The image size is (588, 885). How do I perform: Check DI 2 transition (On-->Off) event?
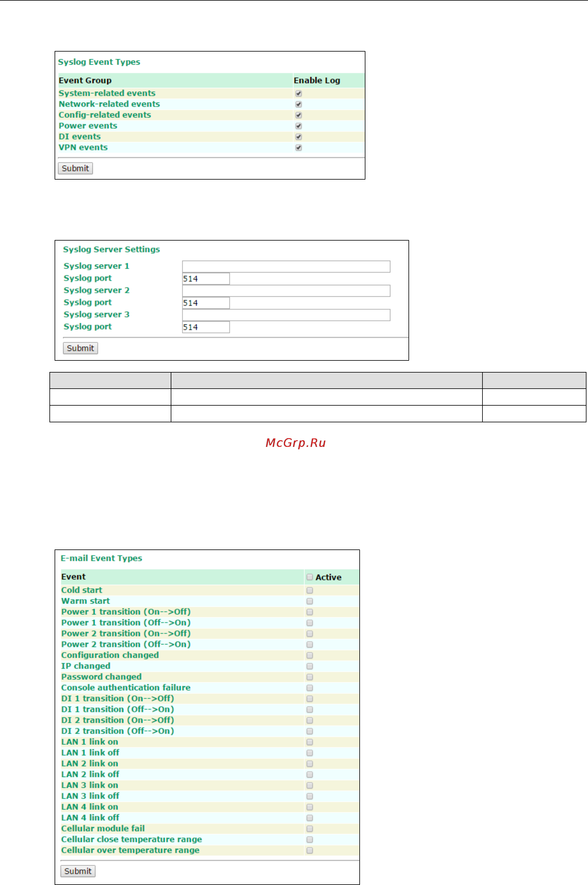[x=310, y=721]
